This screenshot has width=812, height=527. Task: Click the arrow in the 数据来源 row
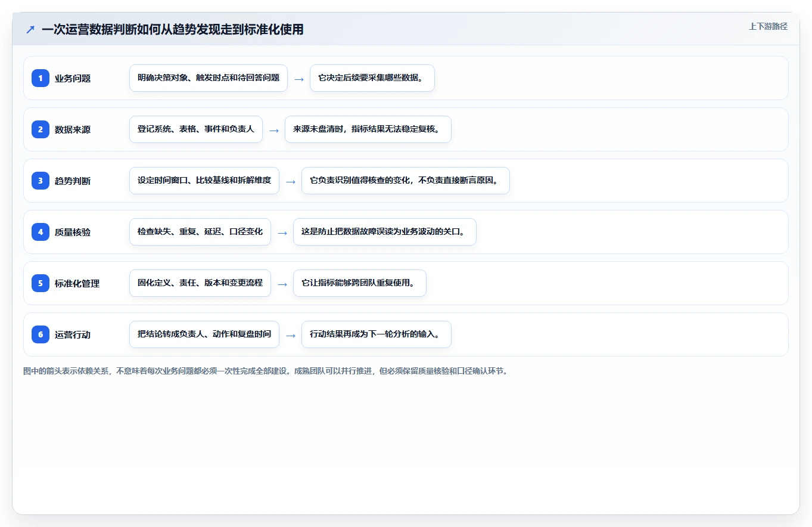click(274, 130)
